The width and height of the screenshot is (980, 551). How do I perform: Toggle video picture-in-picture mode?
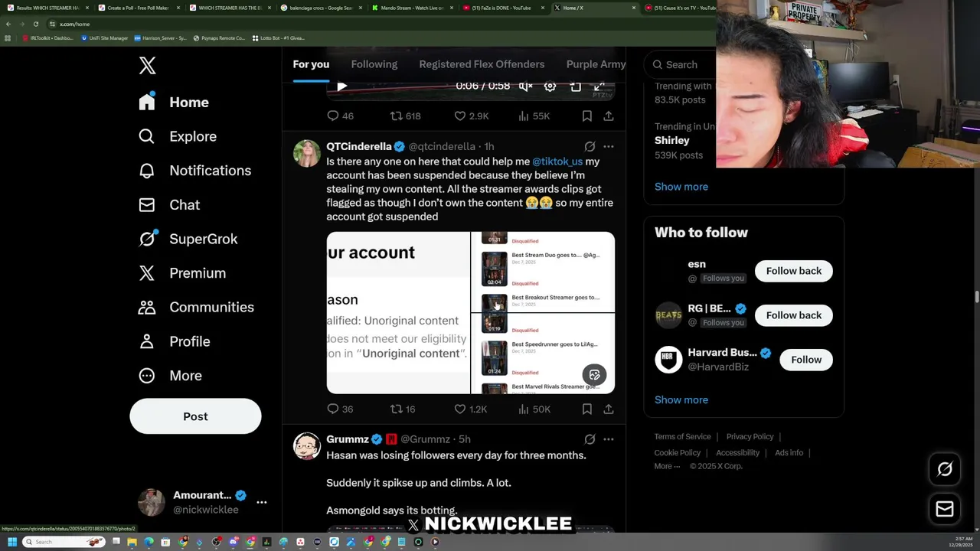575,86
